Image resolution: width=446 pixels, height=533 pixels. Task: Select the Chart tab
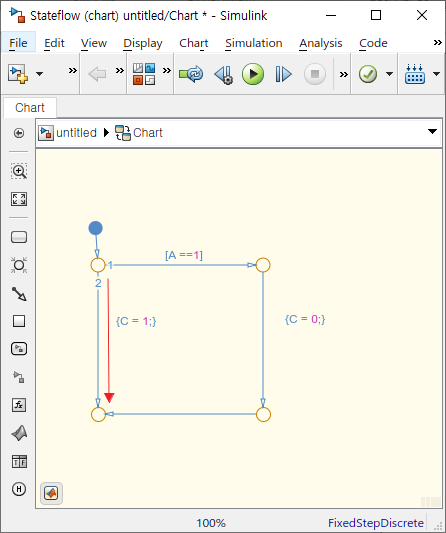[30, 107]
